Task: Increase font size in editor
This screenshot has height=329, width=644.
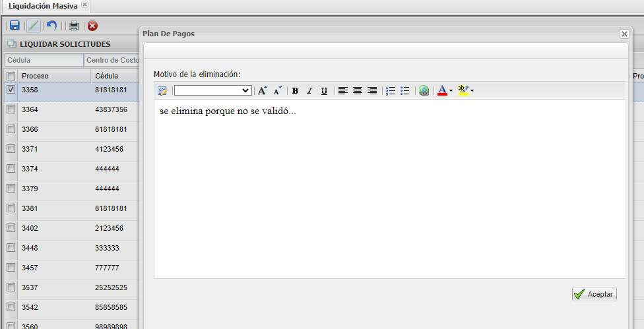Action: tap(263, 91)
